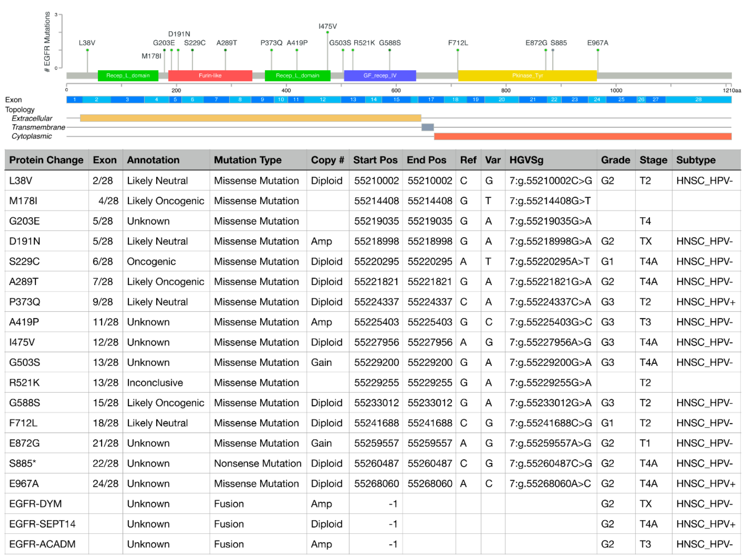
Task: Click the I475V lollipop marker dot
Action: (x=327, y=32)
